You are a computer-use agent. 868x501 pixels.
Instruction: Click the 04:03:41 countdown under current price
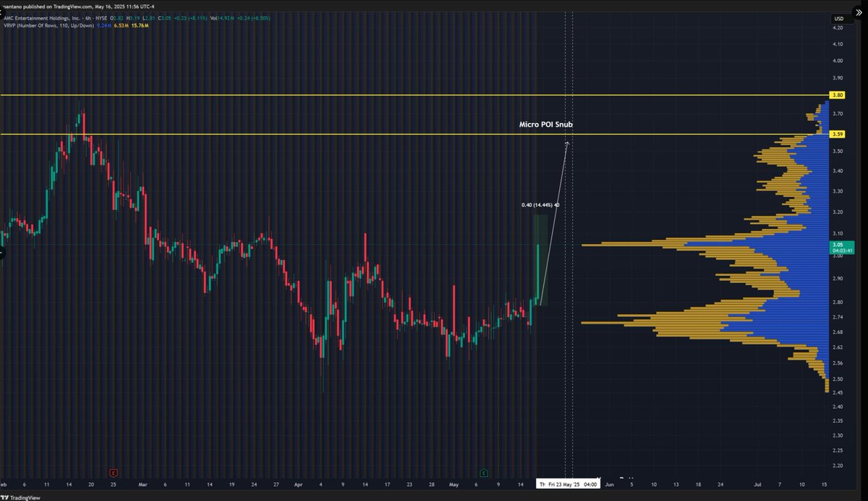[x=843, y=251]
